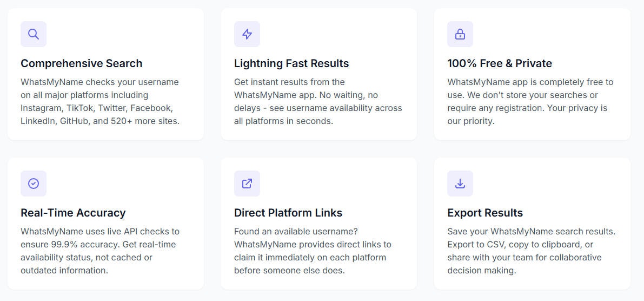Click the external link arrow icon
644x301 pixels.
(x=247, y=184)
